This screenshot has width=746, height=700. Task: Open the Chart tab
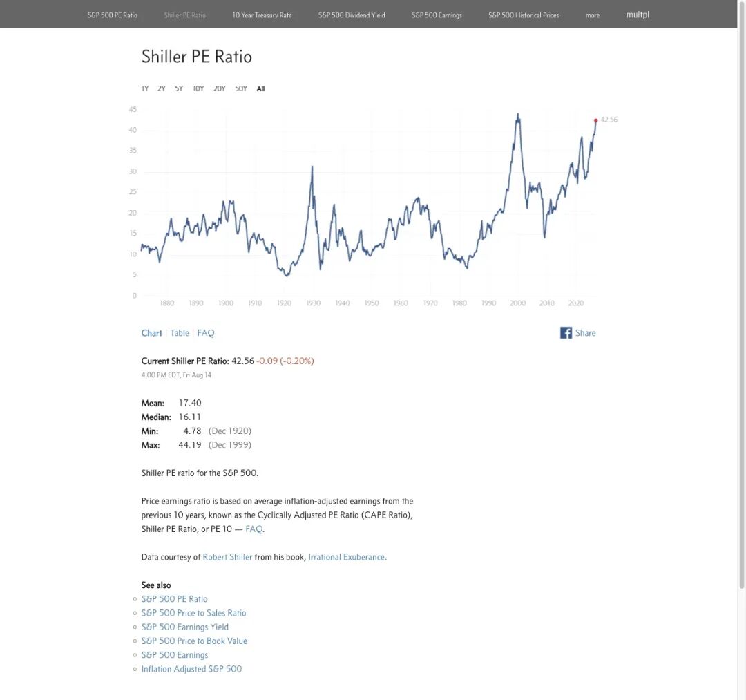coord(152,333)
